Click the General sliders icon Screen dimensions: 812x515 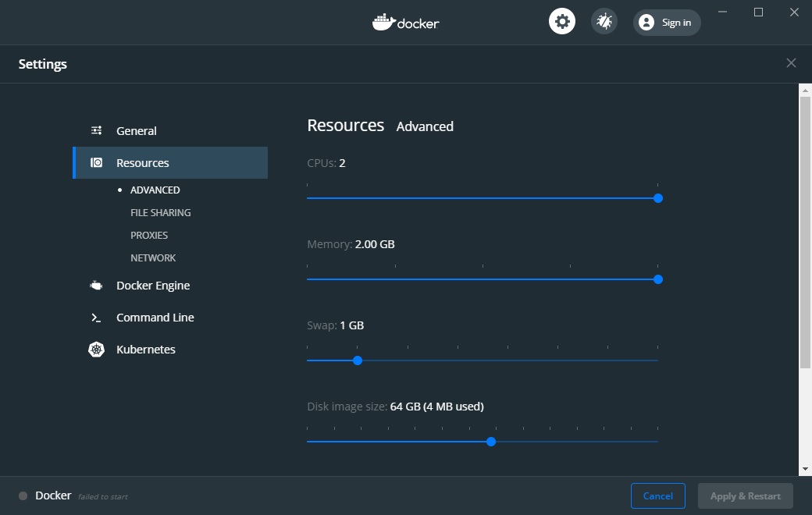point(97,131)
